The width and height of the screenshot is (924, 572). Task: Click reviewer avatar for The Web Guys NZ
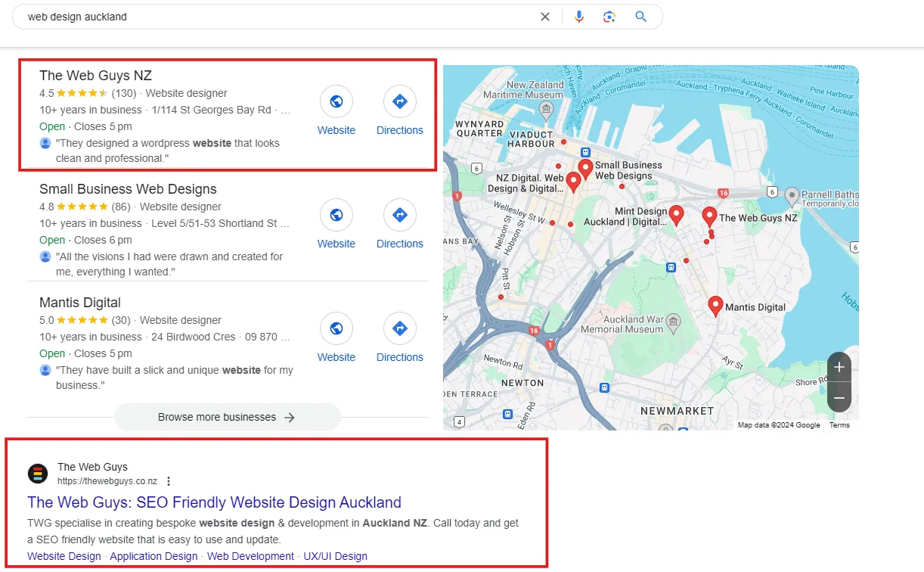coord(45,143)
